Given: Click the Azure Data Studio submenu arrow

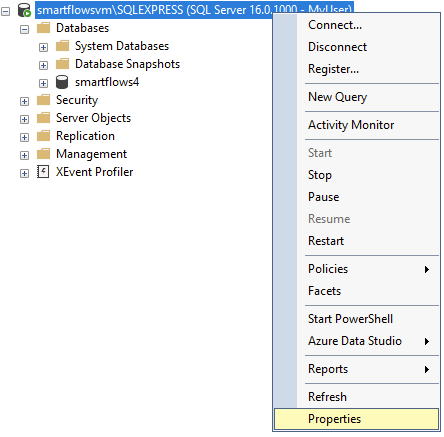Looking at the screenshot, I should tap(427, 341).
